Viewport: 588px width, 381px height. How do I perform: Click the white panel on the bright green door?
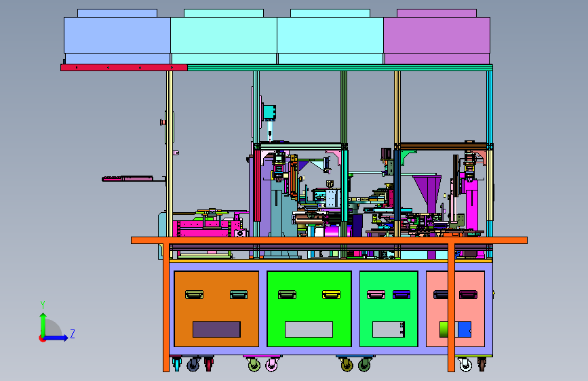click(x=309, y=329)
